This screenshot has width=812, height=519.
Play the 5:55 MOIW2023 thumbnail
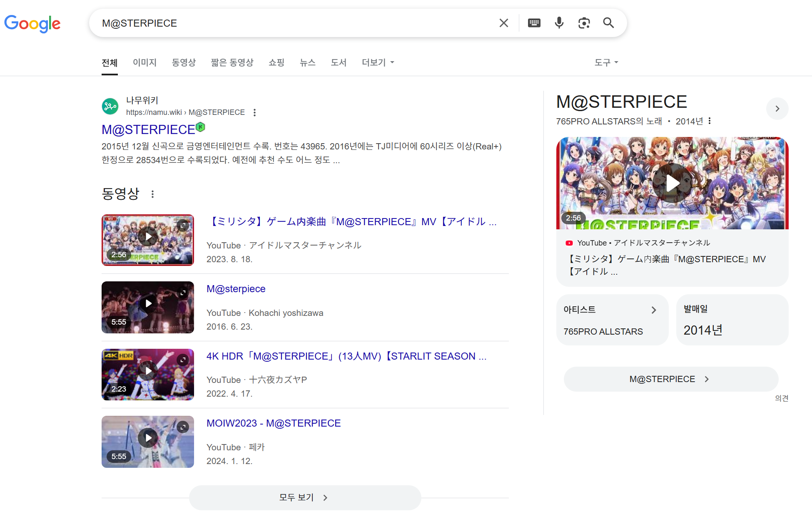tap(148, 442)
